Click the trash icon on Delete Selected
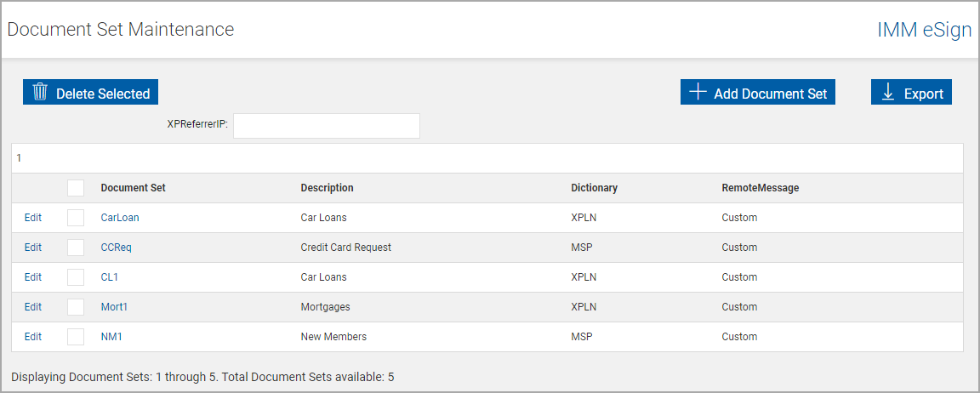This screenshot has width=980, height=393. pyautogui.click(x=40, y=93)
